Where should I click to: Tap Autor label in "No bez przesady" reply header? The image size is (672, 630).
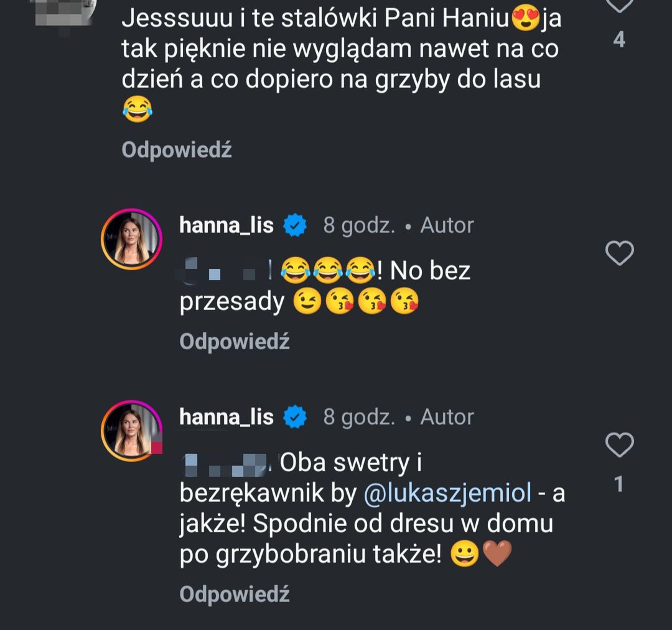click(x=447, y=225)
